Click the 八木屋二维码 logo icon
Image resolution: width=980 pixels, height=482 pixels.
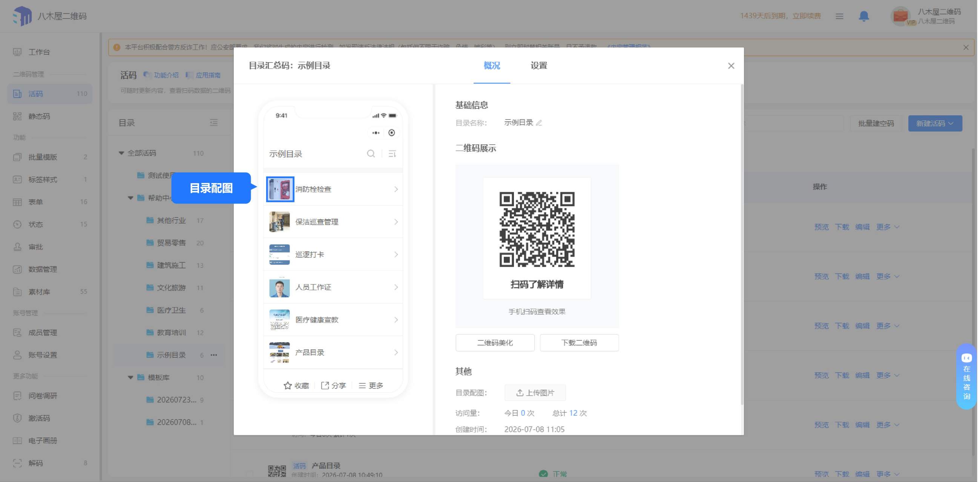(22, 16)
